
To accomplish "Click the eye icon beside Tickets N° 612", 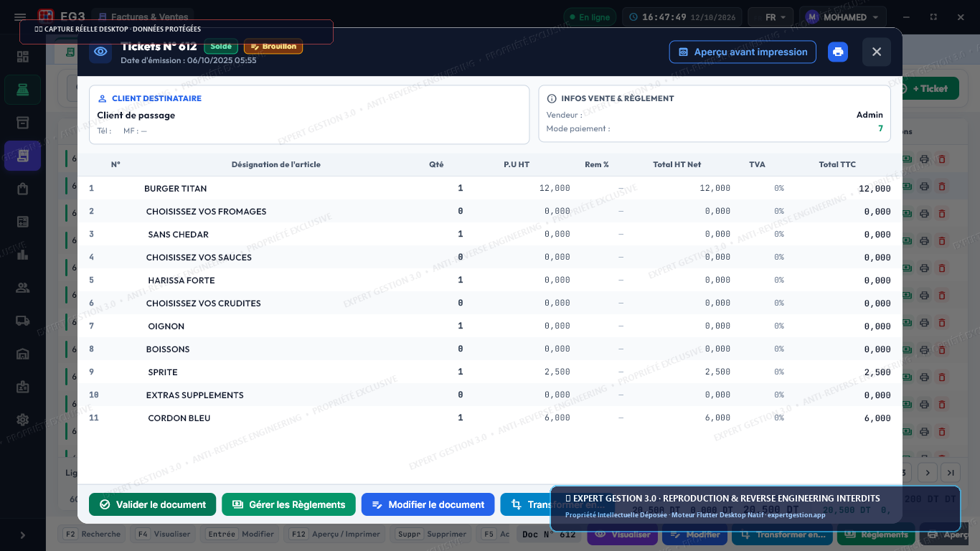I will click(100, 52).
